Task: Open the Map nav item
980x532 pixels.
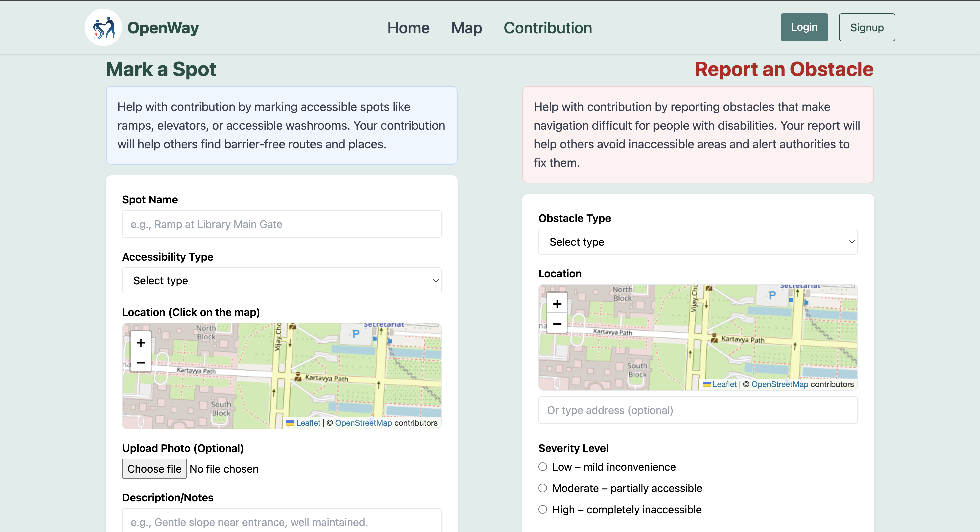Action: pyautogui.click(x=466, y=28)
